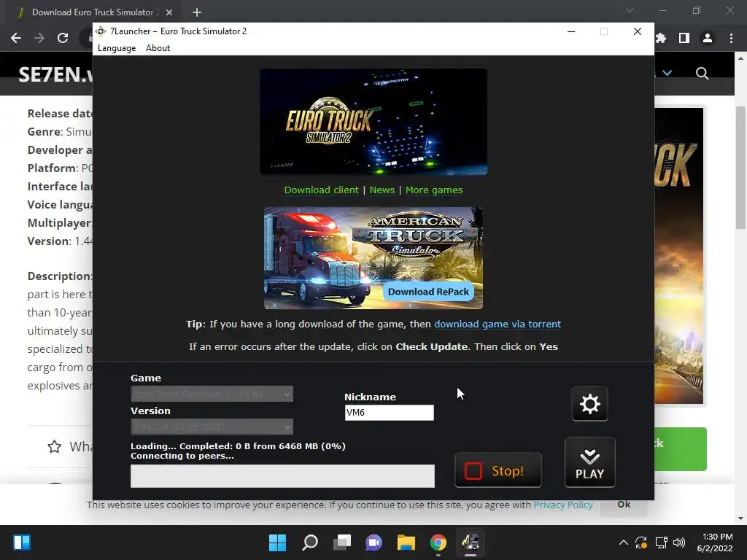Viewport: 747px width, 560px height.
Task: Toggle Chrome side panel icon
Action: click(684, 38)
